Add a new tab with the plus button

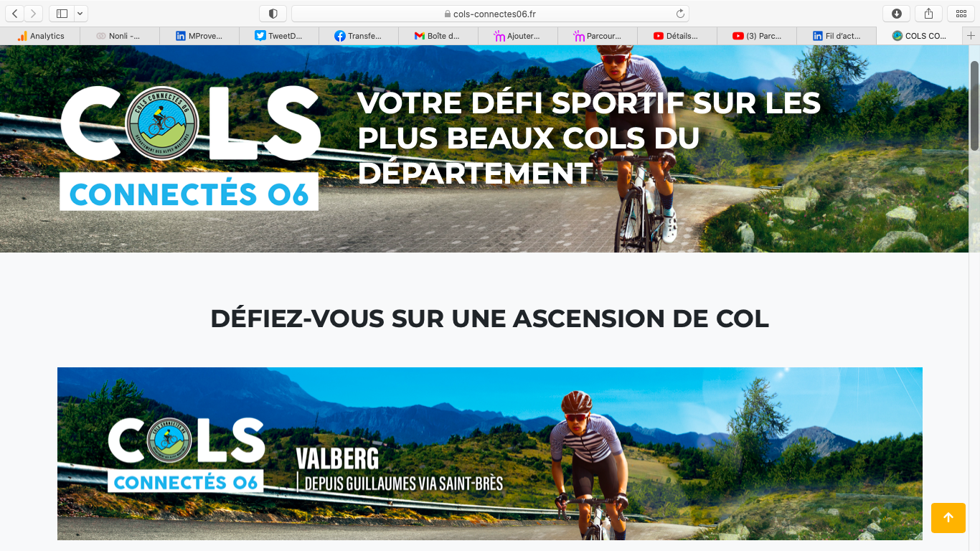point(971,36)
